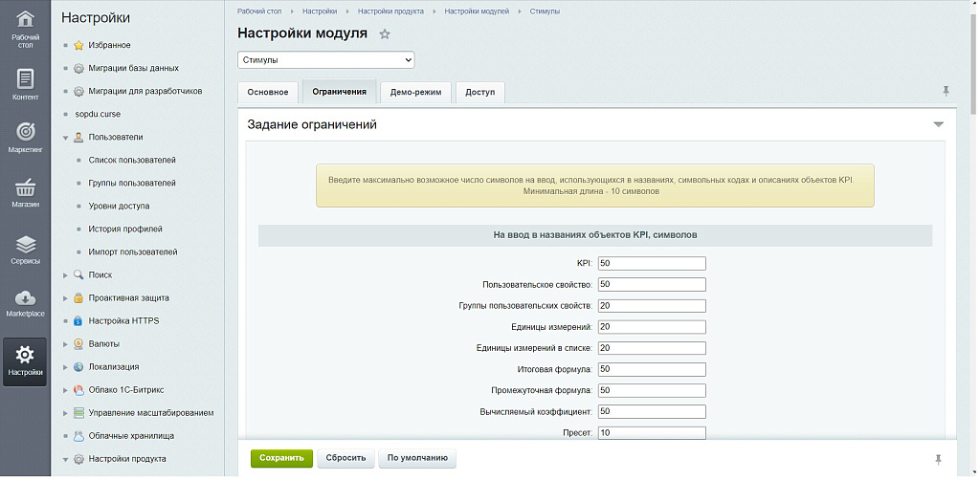Click the pin icon beside the tabs
This screenshot has width=980, height=481.
click(946, 91)
